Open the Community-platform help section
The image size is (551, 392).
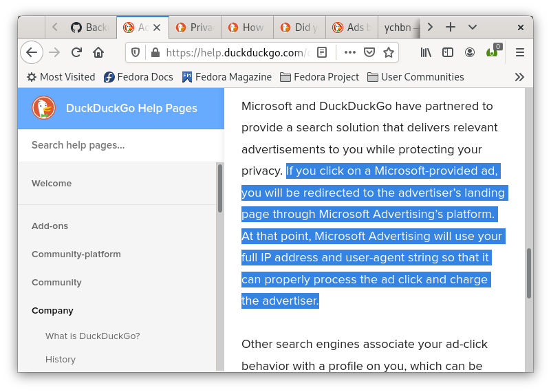coord(76,254)
